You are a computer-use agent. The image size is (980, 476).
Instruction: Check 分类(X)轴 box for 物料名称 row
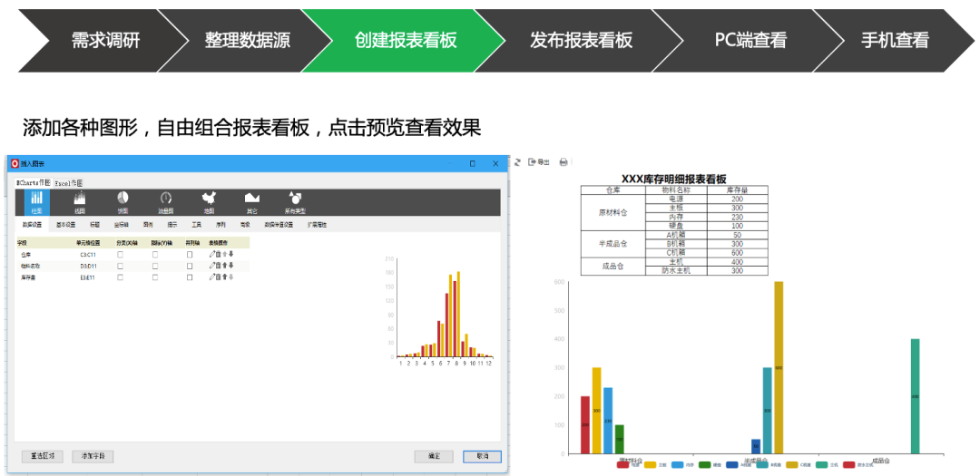pos(120,267)
